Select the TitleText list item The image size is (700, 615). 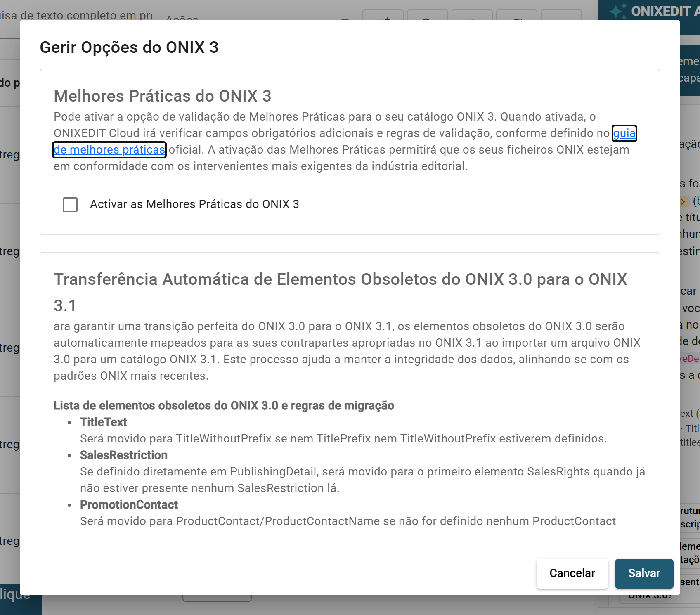104,422
